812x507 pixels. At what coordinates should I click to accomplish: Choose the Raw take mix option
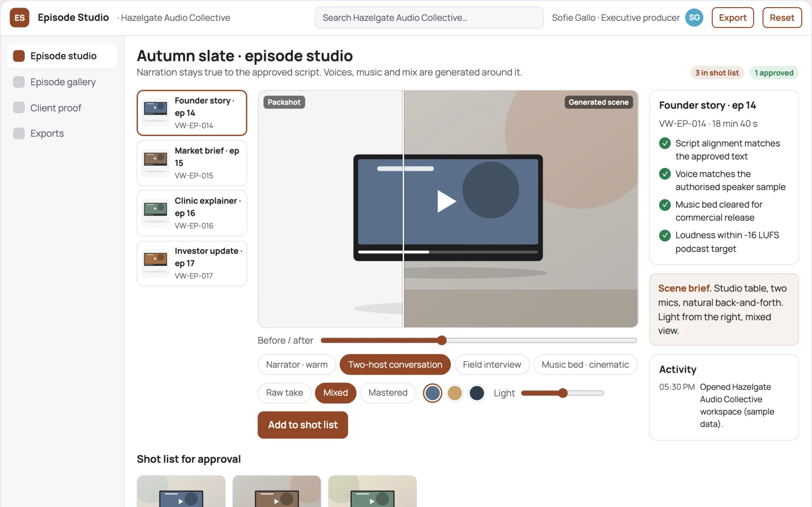(x=284, y=393)
